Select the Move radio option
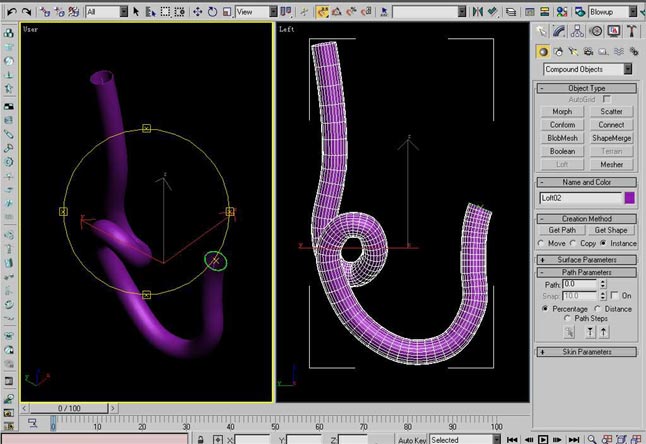The image size is (646, 444). [x=541, y=243]
